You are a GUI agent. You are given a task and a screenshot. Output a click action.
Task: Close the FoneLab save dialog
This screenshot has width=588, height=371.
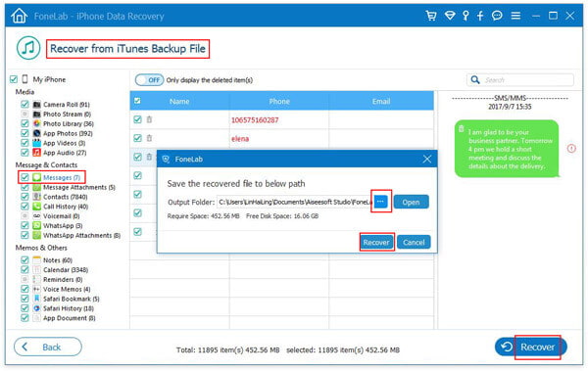tap(426, 159)
